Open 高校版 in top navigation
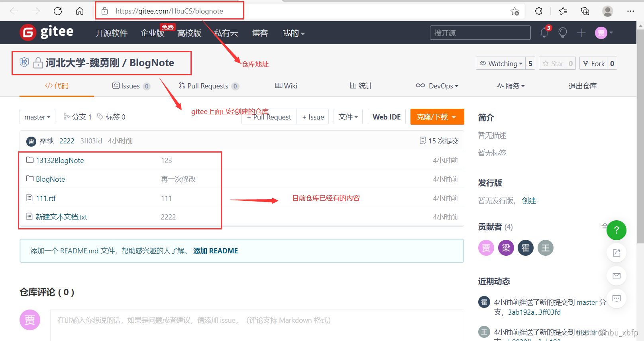The image size is (644, 341). (x=189, y=33)
